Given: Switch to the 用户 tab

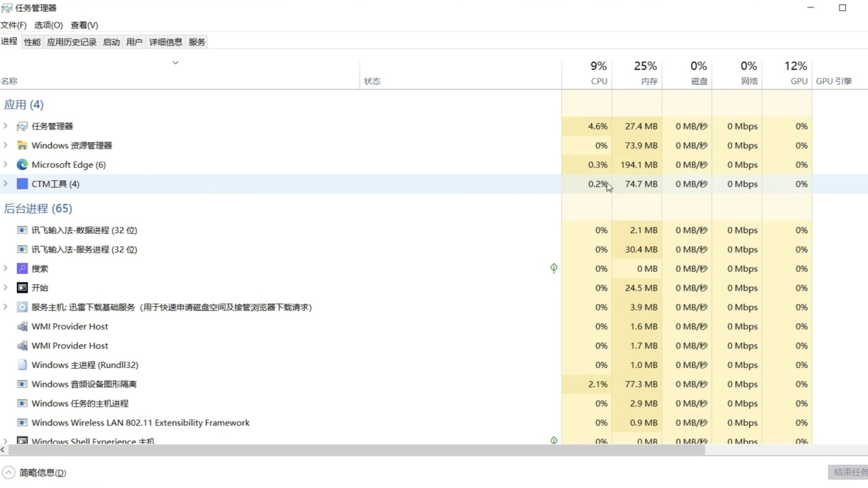Looking at the screenshot, I should pyautogui.click(x=134, y=42).
